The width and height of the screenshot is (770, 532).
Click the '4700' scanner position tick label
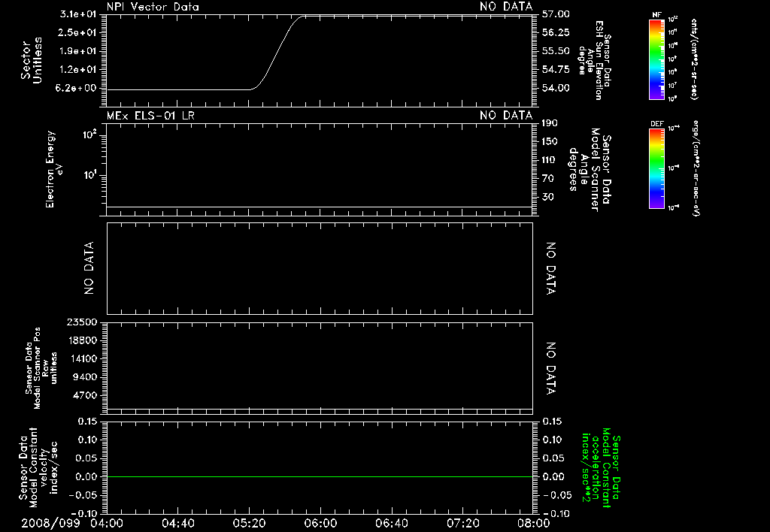85,395
